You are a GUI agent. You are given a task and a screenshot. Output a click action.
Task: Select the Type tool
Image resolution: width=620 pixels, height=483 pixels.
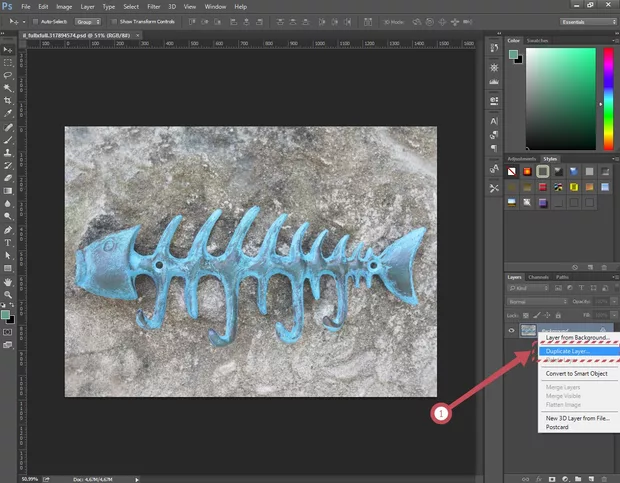pos(9,242)
